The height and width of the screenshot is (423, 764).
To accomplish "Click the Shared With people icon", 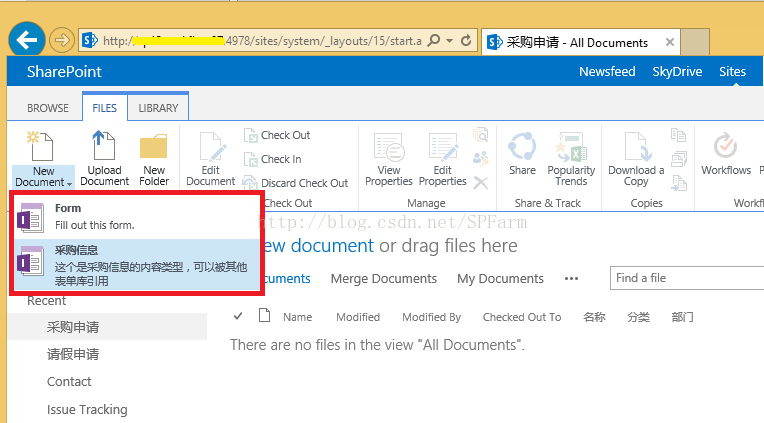I will click(x=481, y=158).
